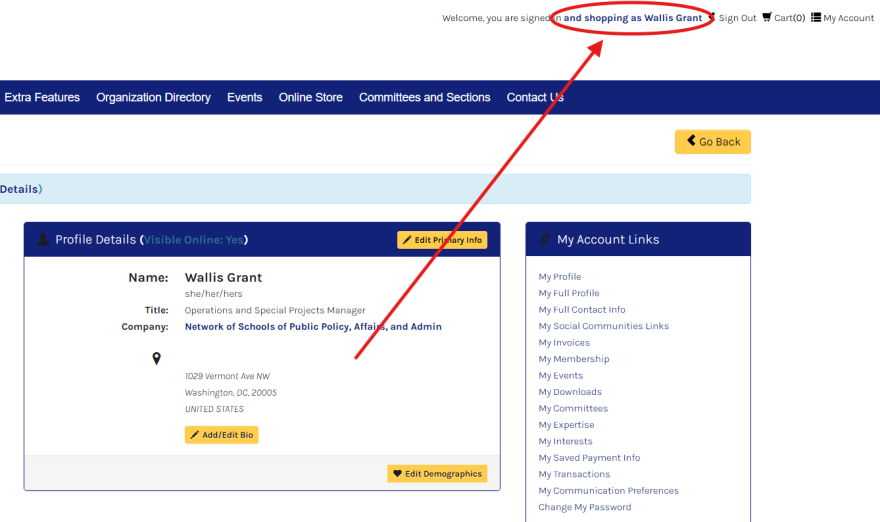880x522 pixels.
Task: Click the My Account Links chain icon
Action: point(545,240)
